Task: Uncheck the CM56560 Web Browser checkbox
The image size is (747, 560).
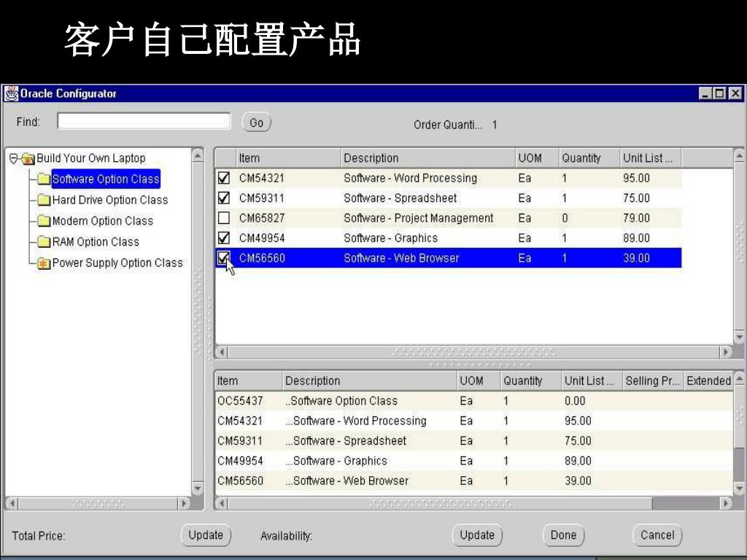Action: 223,258
